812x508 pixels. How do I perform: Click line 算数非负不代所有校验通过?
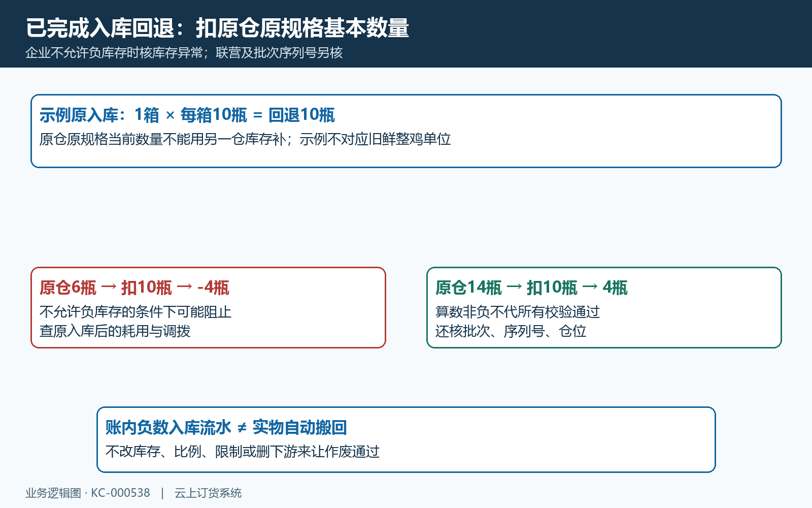click(518, 312)
